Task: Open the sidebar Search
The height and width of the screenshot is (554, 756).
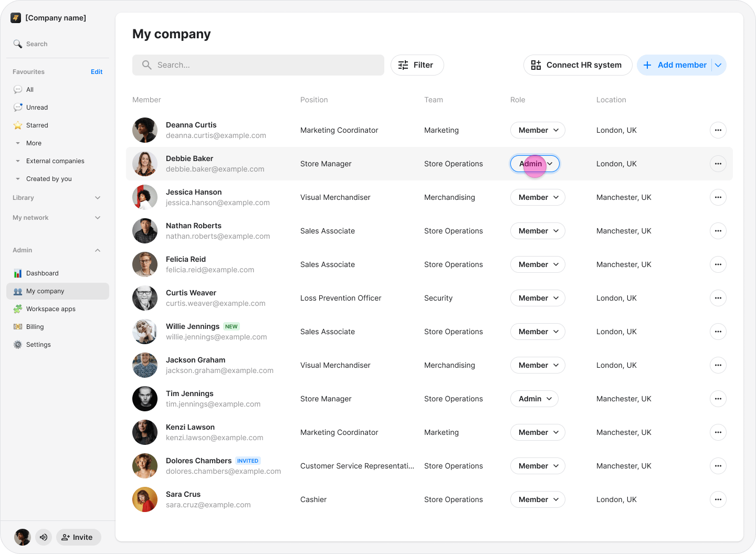Action: pos(30,44)
